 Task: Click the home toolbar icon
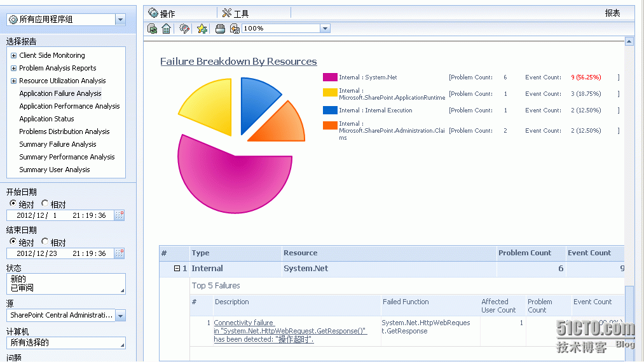[x=167, y=29]
